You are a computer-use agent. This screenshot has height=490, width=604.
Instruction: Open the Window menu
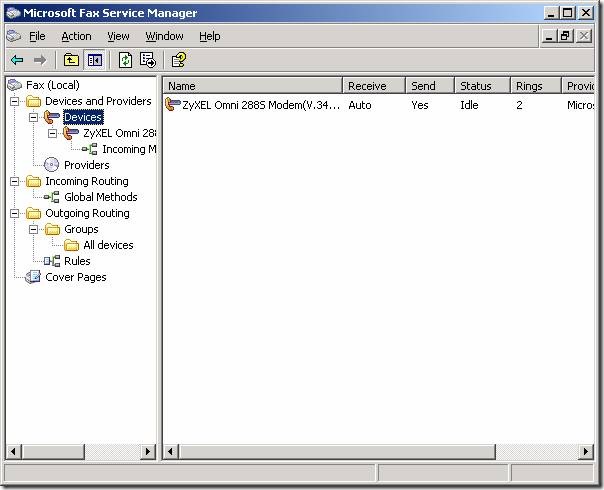[x=164, y=36]
